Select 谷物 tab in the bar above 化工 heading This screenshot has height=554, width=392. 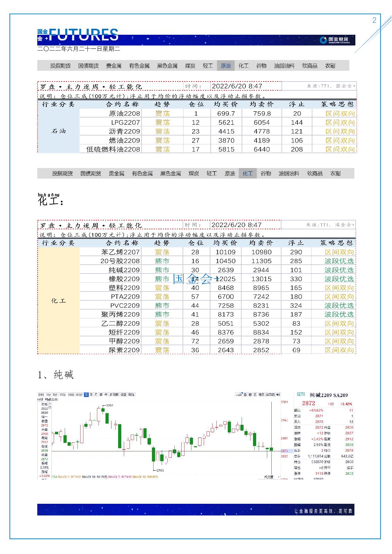click(266, 173)
